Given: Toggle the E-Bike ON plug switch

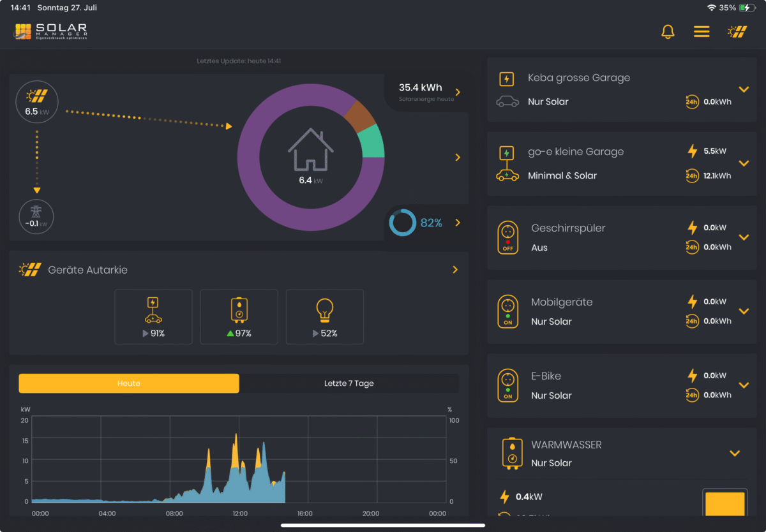Looking at the screenshot, I should pos(507,385).
